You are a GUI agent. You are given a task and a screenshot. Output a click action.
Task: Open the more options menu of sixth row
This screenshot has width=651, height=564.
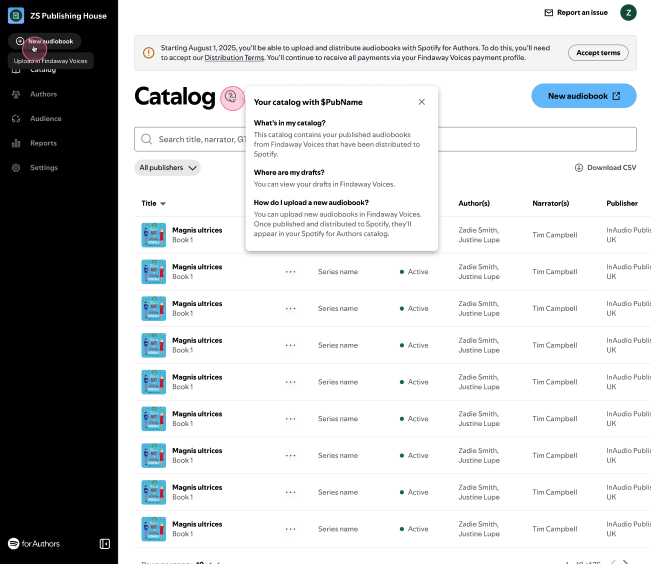pyautogui.click(x=291, y=419)
